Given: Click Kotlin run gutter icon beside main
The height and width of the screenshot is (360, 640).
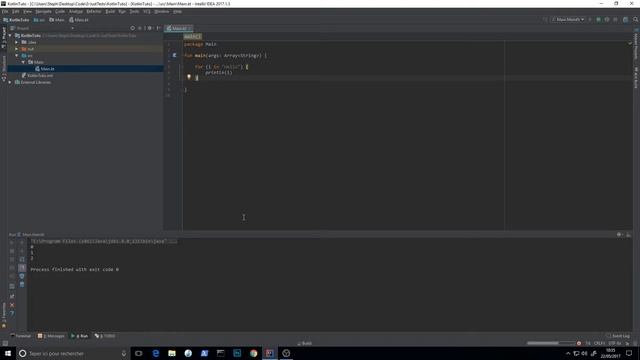Looking at the screenshot, I should (x=174, y=55).
